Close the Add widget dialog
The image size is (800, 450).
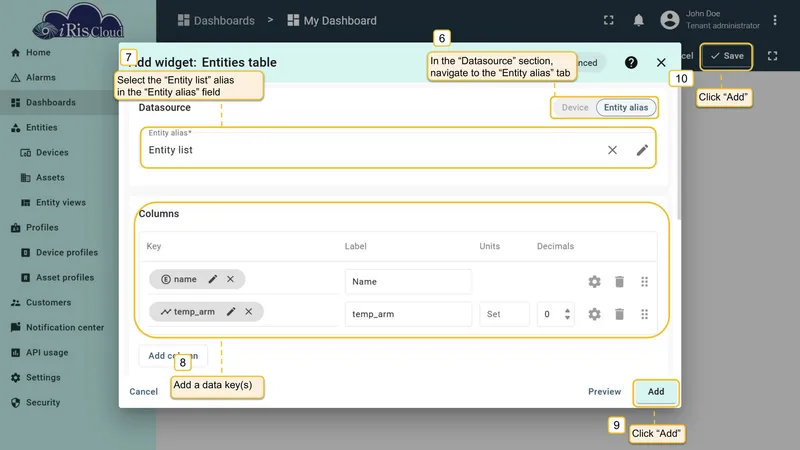(661, 62)
